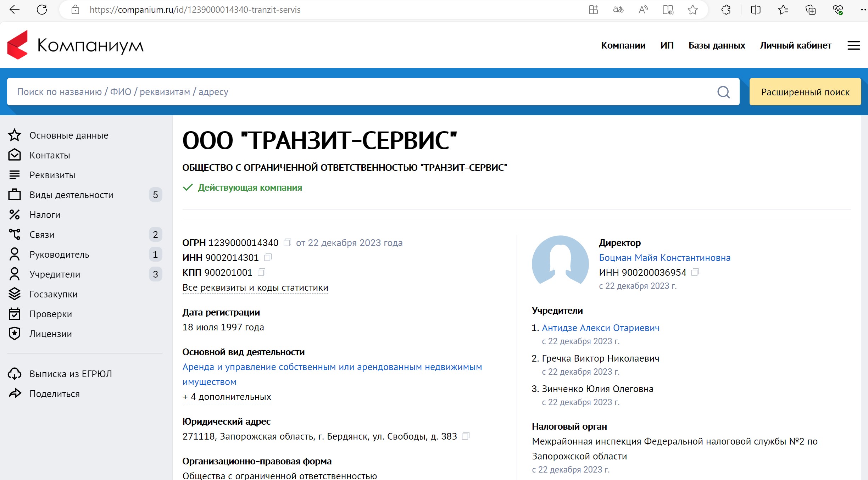Copy legal address icon
868x480 pixels.
click(x=466, y=436)
